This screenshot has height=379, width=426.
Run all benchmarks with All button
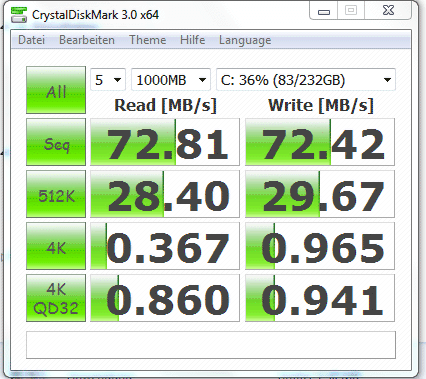56,90
